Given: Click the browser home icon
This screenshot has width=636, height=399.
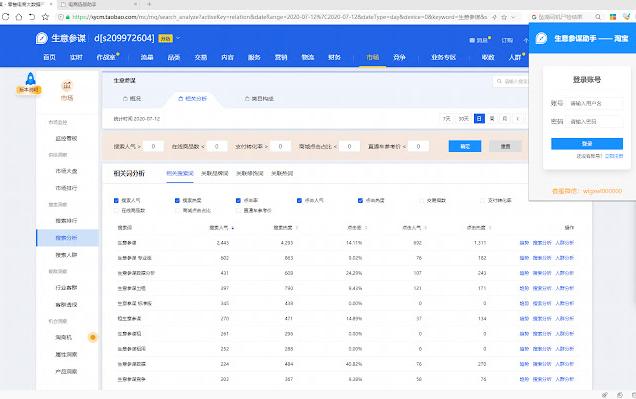Looking at the screenshot, I should tap(19, 17).
